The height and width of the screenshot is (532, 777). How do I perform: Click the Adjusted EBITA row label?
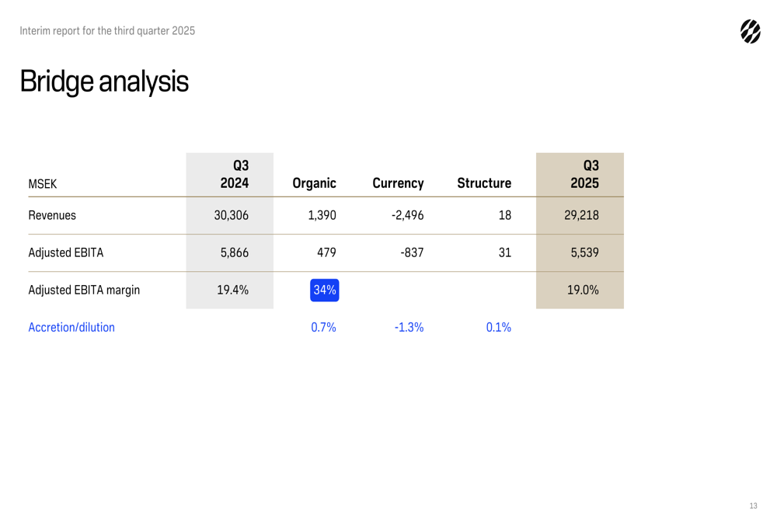point(66,253)
